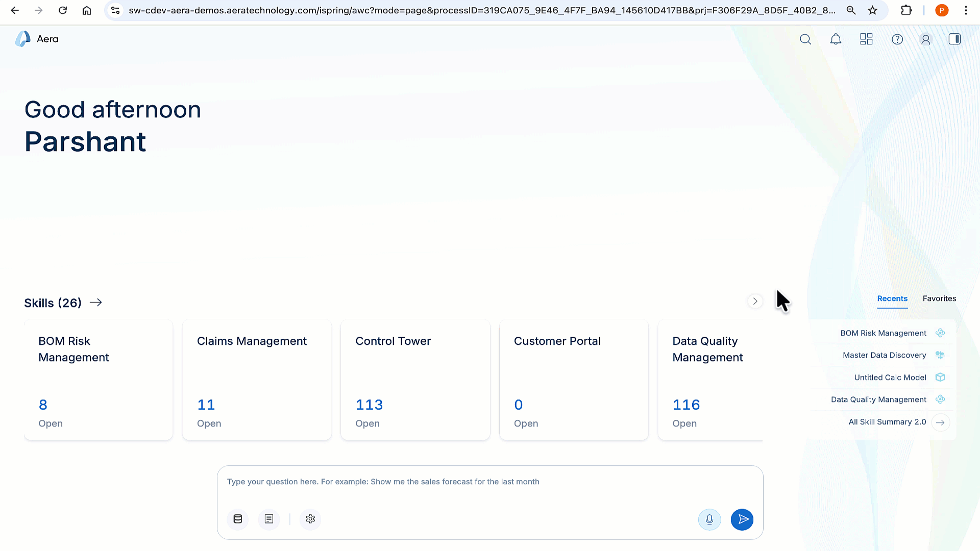Switch to the Favorites tab

pos(939,298)
